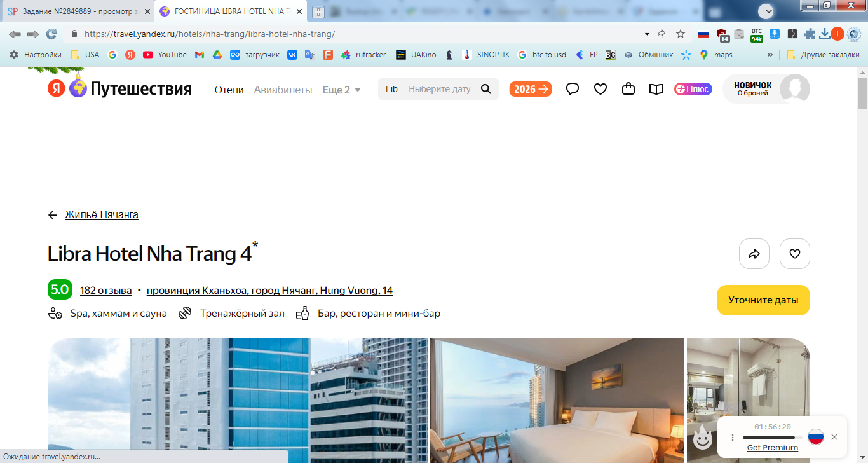Go back via 'Жильё Нячанга' link
The image size is (868, 463).
pos(102,215)
